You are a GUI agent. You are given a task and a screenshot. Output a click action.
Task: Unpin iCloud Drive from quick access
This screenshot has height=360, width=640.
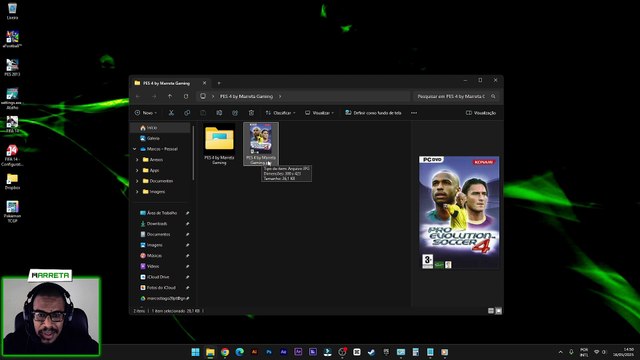coord(187,277)
